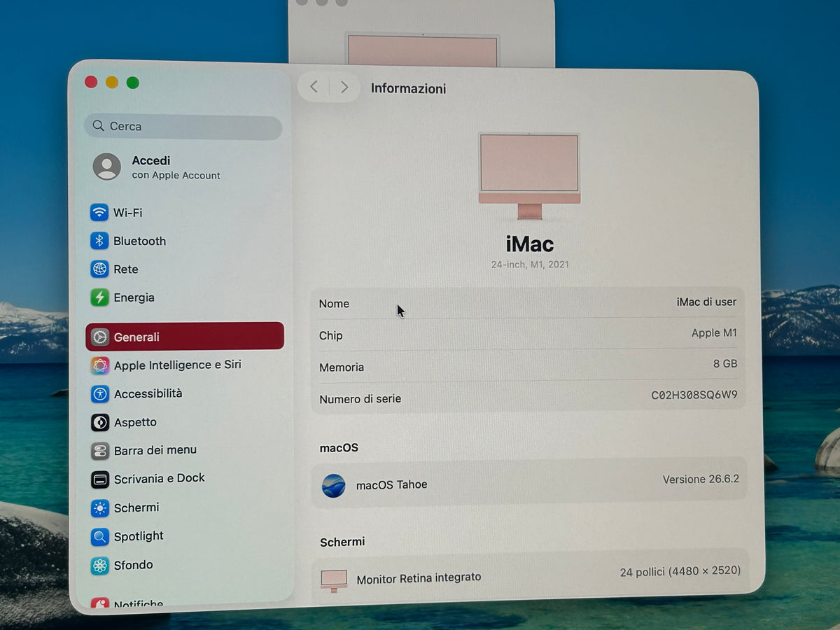Image resolution: width=840 pixels, height=630 pixels.
Task: Click the Chip value "Apple M1"
Action: coord(714,333)
